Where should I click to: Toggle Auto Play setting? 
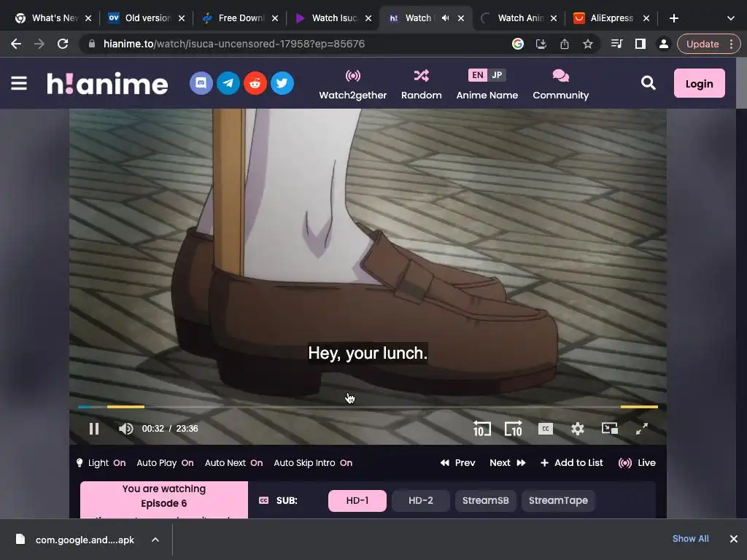click(165, 463)
